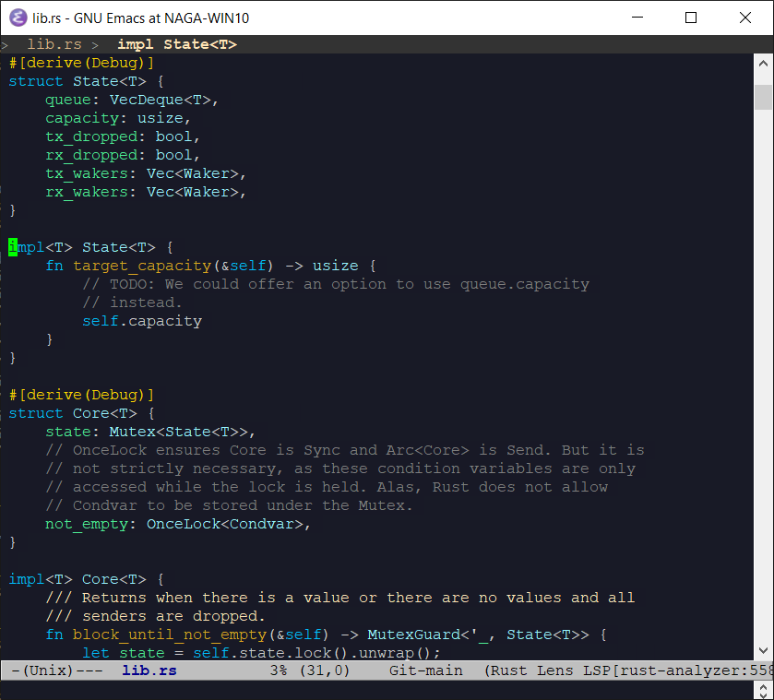Select lib.rs in the breadcrumb header
This screenshot has width=774, height=700.
tap(54, 44)
